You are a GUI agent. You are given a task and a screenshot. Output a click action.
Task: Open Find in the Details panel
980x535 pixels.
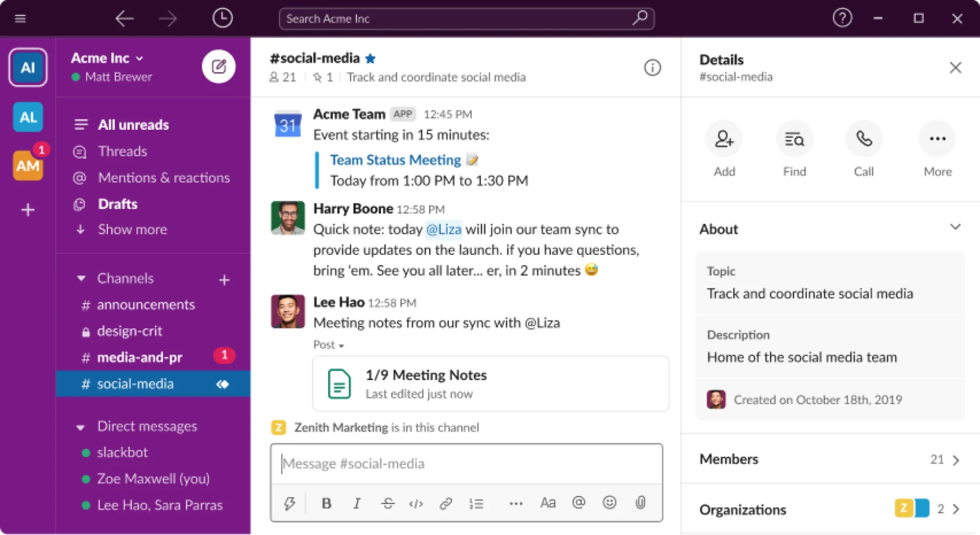pos(794,138)
